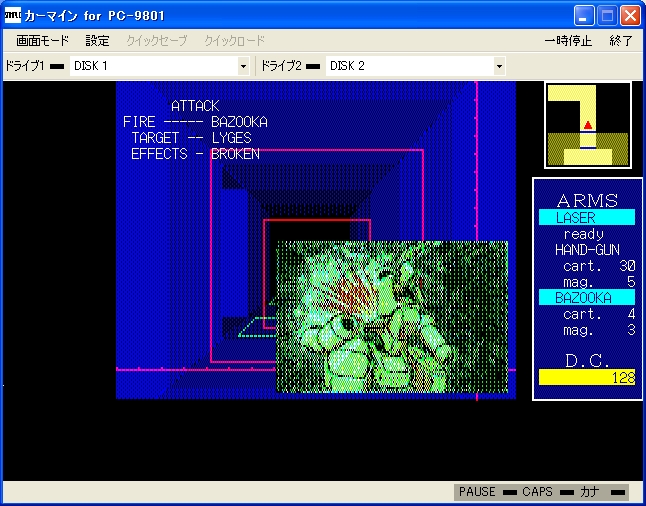Screen dimensions: 646x506
Task: Click the yellow D.C. 128 gauge bar
Action: [x=587, y=377]
